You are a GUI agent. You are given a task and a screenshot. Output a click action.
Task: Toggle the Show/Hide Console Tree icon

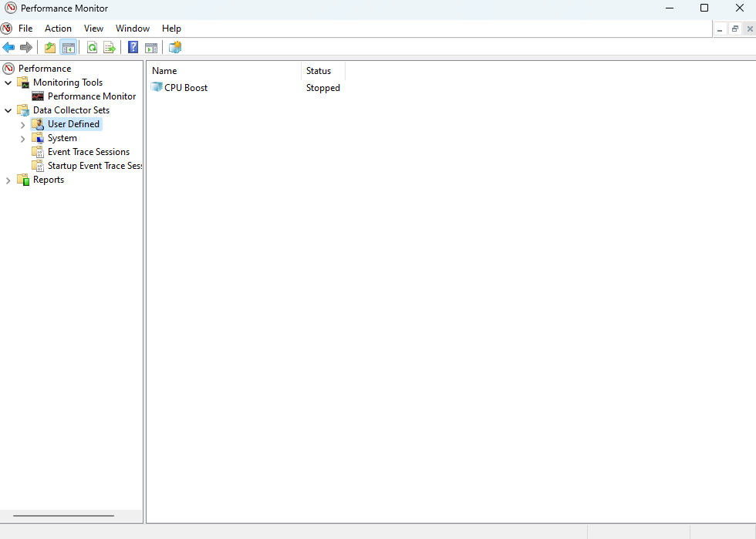[69, 48]
